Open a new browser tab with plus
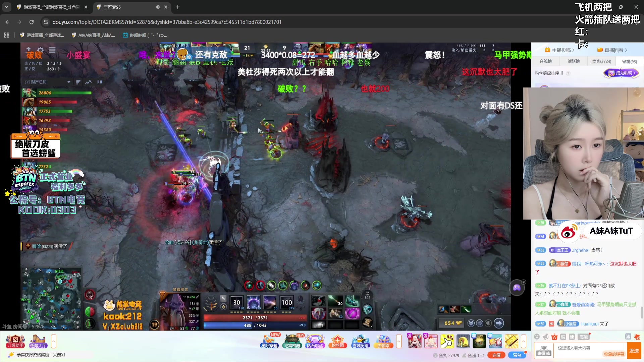644x362 pixels. 178,7
